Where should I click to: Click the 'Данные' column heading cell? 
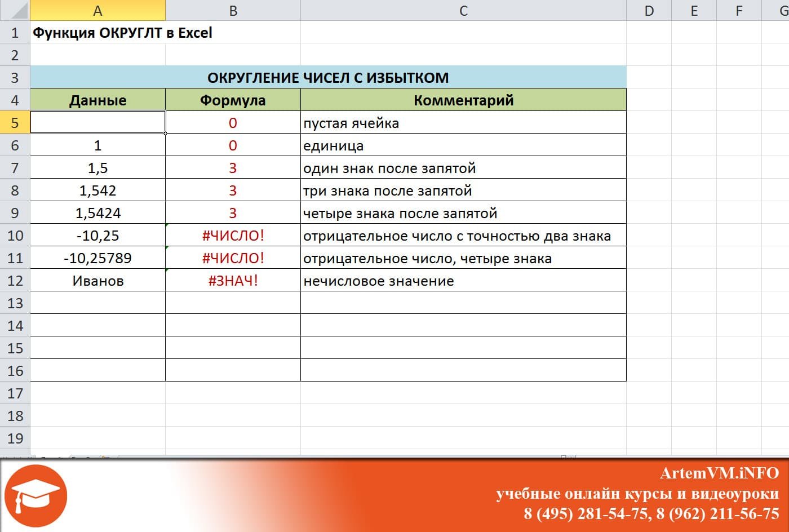[97, 100]
